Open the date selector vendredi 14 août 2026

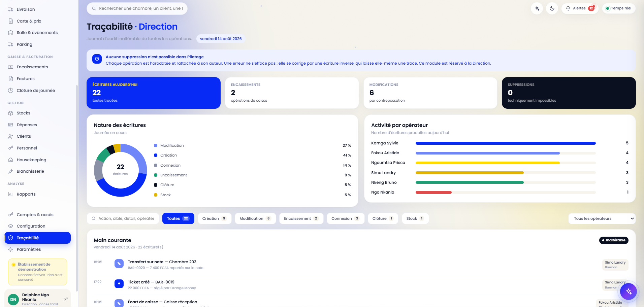click(221, 39)
